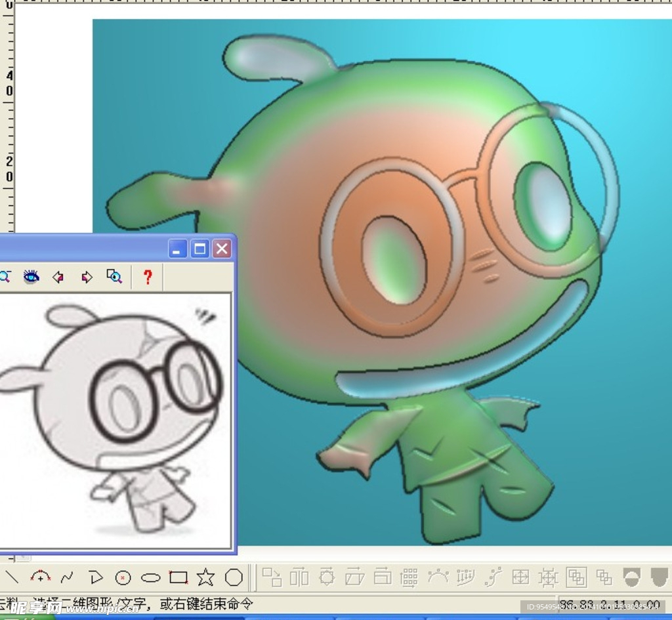Select the triangle arrow shape tool
The width and height of the screenshot is (672, 620).
[96, 578]
